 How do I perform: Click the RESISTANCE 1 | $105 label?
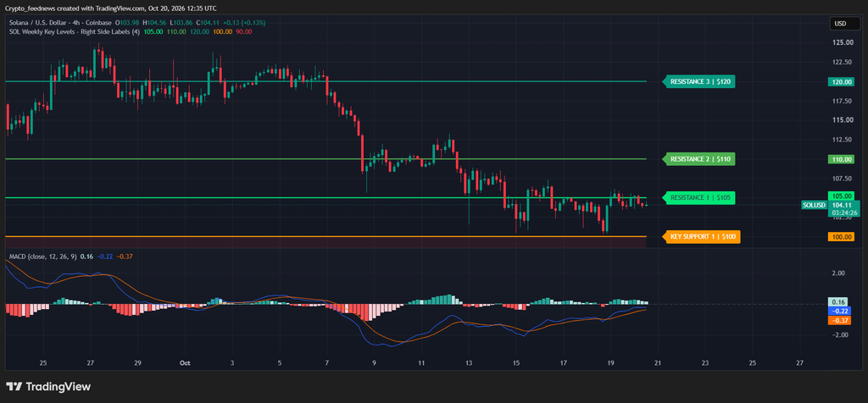point(699,198)
